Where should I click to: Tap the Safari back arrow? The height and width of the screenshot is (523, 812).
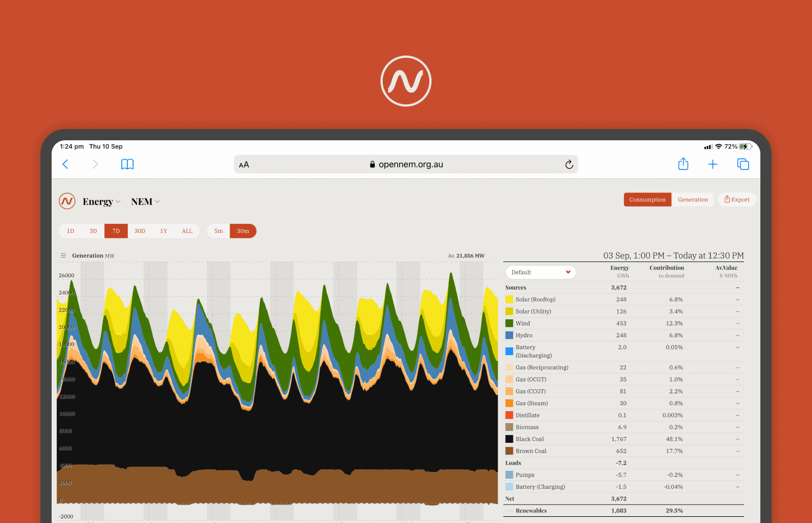click(65, 164)
